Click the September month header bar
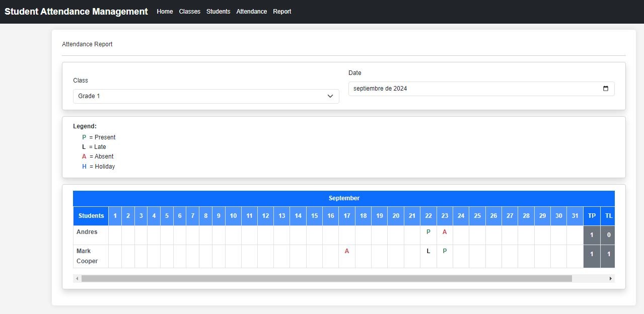The width and height of the screenshot is (644, 314). (x=344, y=198)
